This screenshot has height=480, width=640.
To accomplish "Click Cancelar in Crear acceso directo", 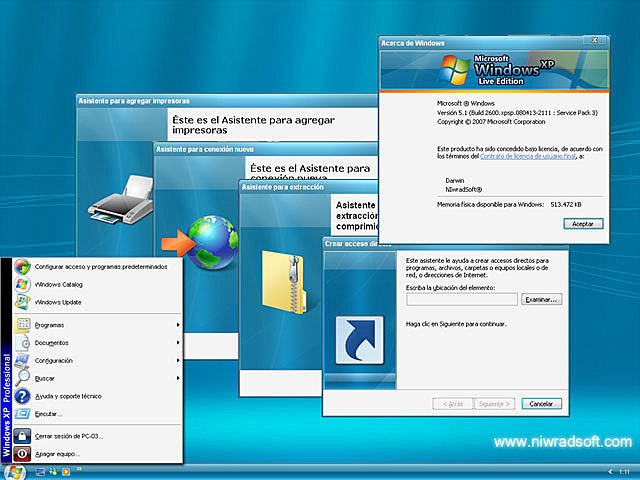I will click(x=541, y=404).
